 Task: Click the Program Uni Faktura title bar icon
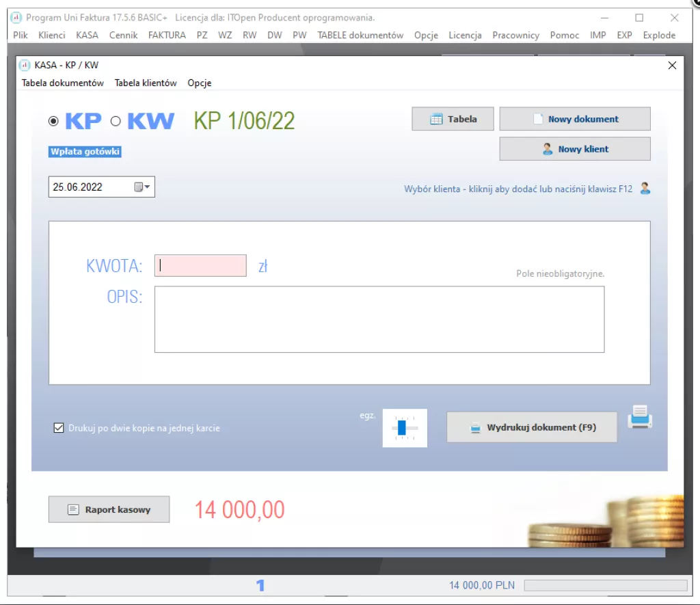16,17
